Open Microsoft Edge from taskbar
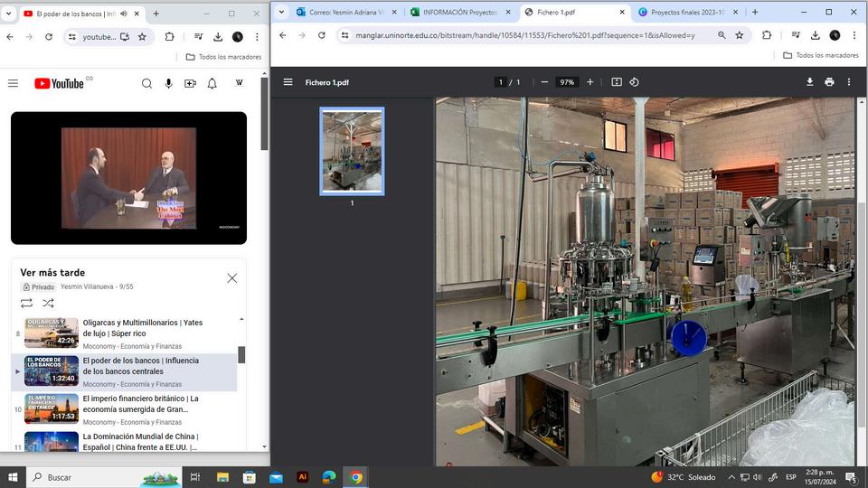 click(329, 477)
